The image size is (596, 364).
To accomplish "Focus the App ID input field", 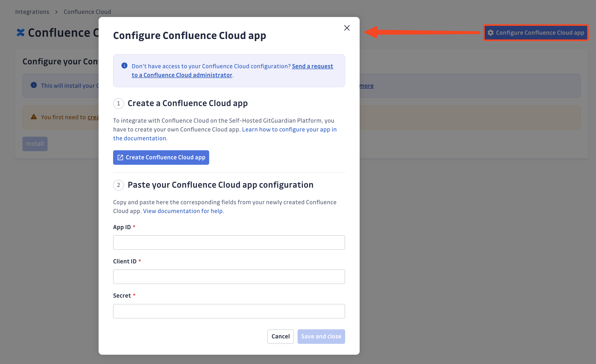I will [229, 243].
